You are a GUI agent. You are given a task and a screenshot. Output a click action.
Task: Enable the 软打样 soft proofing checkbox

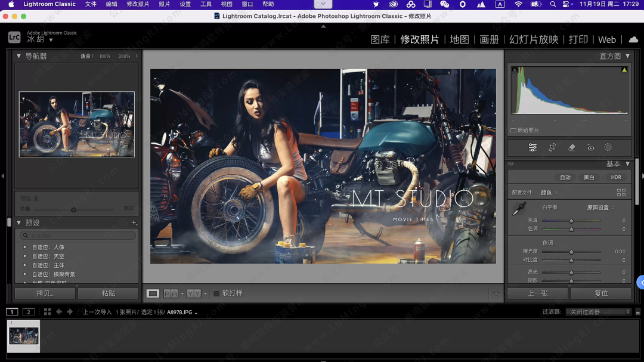[x=216, y=293]
